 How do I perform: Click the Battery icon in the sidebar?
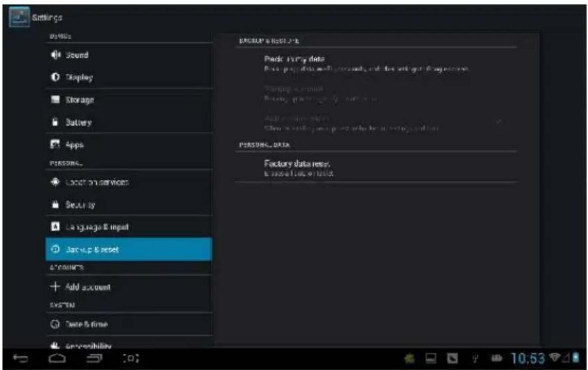[x=55, y=122]
